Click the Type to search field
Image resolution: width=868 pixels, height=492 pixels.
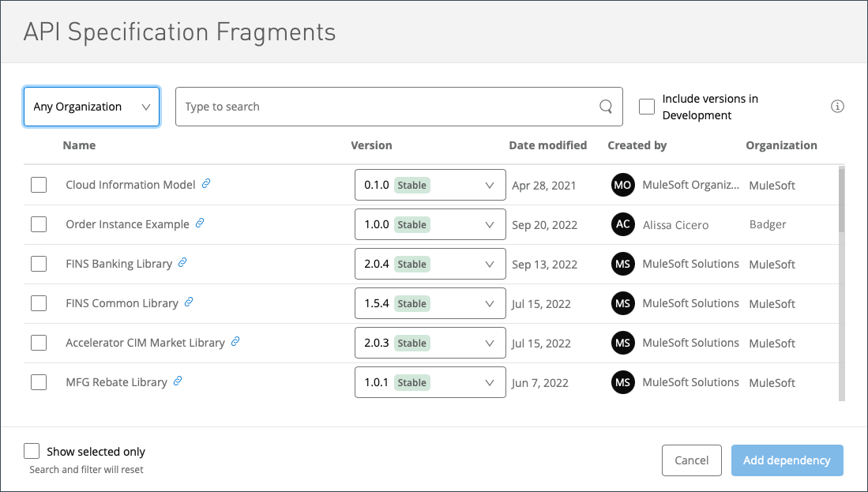pos(399,107)
